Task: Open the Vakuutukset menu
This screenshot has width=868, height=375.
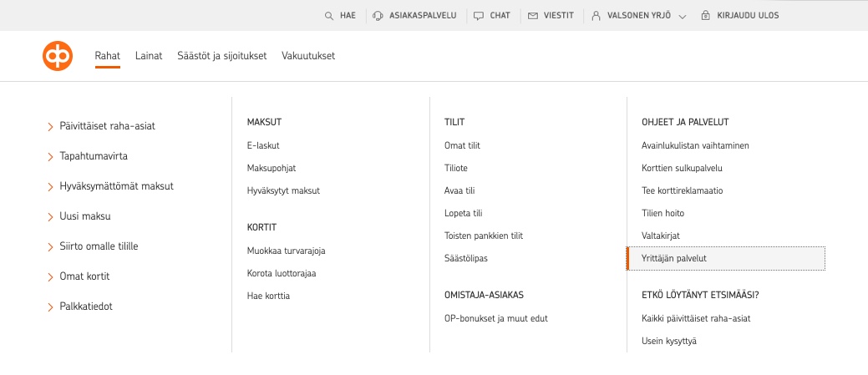Action: click(308, 56)
